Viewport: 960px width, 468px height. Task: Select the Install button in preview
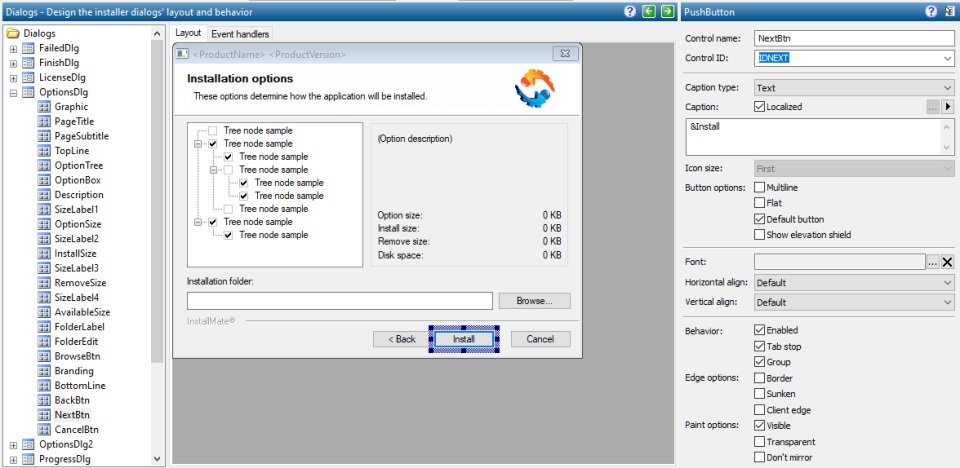pyautogui.click(x=463, y=339)
